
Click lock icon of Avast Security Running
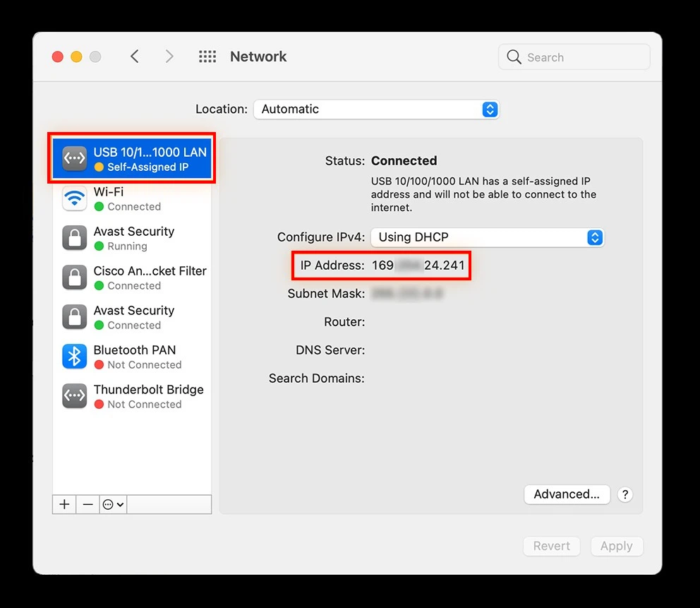coord(74,238)
